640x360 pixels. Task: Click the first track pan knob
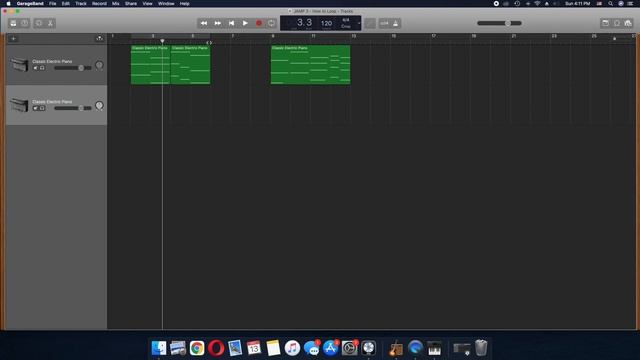99,65
